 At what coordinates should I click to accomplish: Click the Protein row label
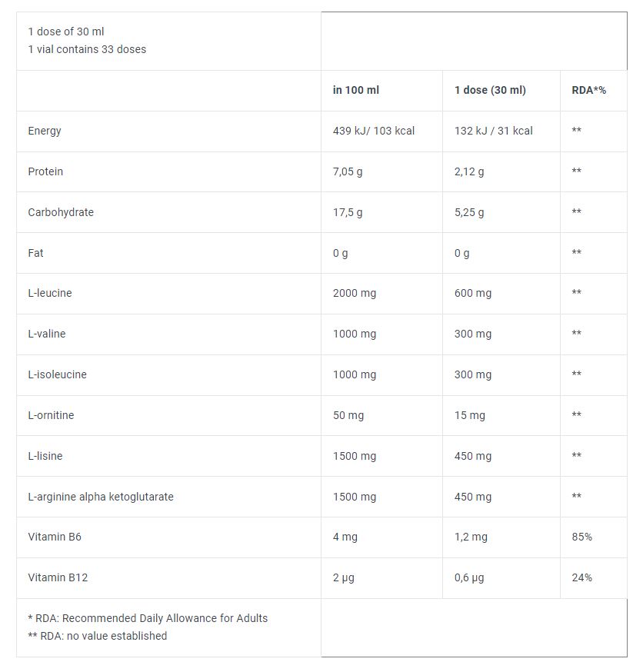pos(45,171)
